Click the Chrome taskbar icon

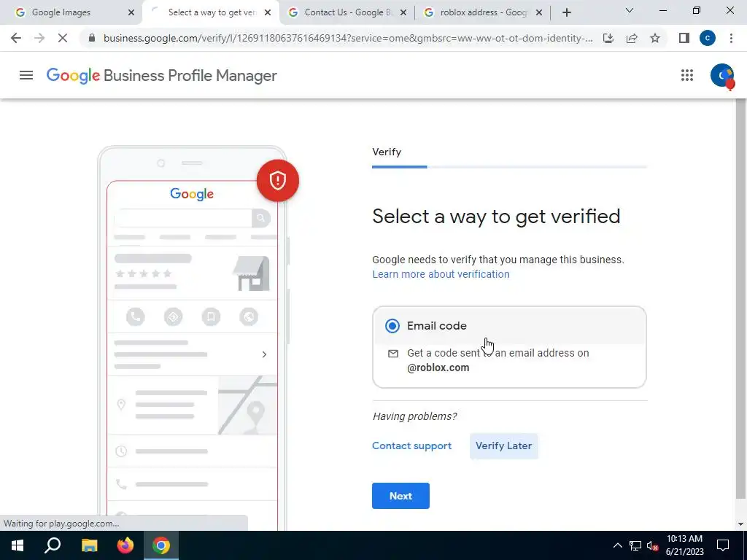tap(161, 545)
